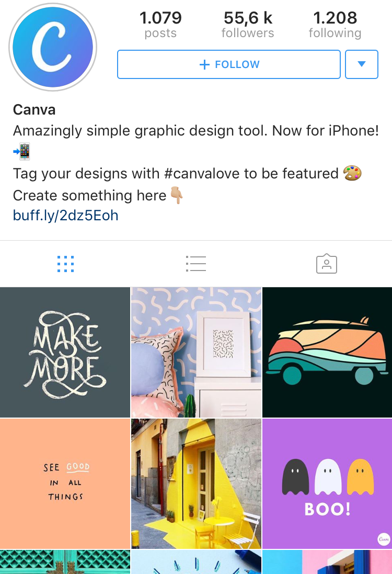
Task: Open the framed squiggle pattern post
Action: (197, 352)
